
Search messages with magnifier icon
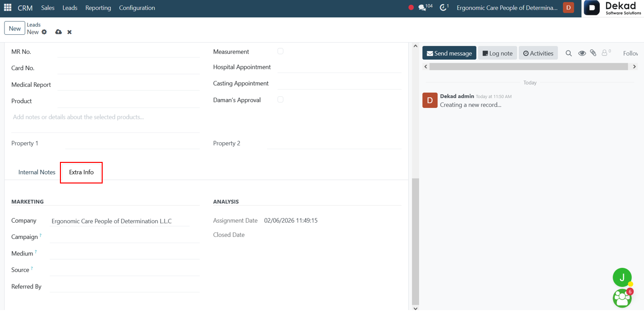pyautogui.click(x=568, y=53)
